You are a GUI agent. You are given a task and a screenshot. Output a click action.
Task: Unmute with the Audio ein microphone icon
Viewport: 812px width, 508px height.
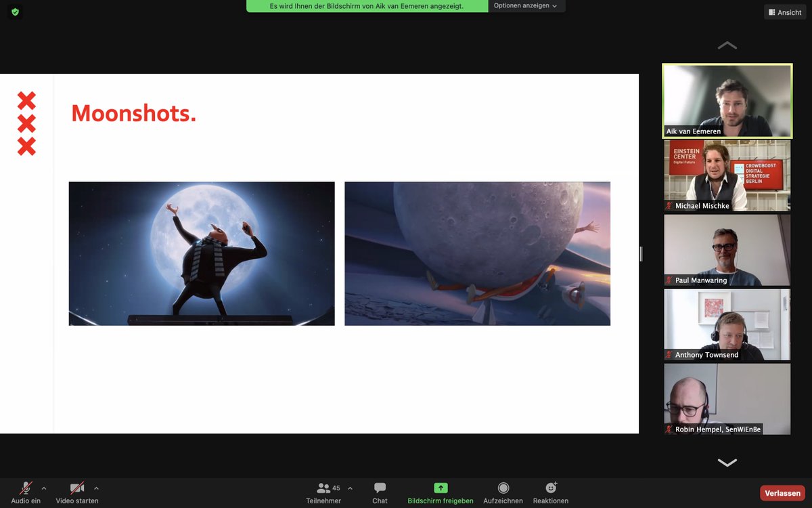(x=26, y=488)
